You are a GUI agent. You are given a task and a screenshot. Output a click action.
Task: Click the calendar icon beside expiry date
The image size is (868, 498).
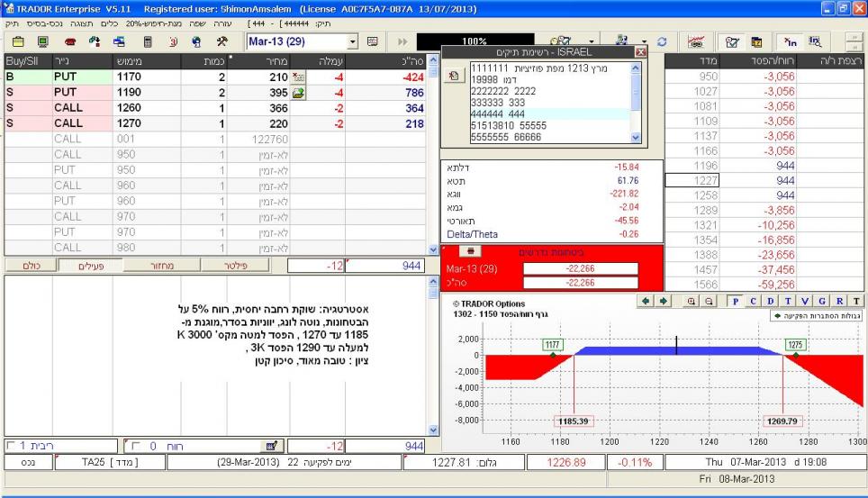(x=372, y=41)
